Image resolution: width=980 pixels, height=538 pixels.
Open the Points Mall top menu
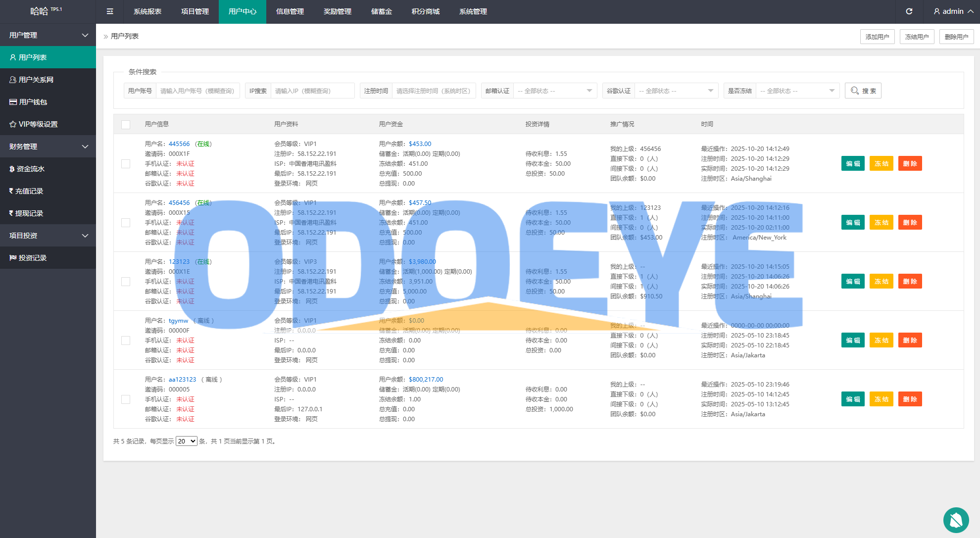click(425, 11)
